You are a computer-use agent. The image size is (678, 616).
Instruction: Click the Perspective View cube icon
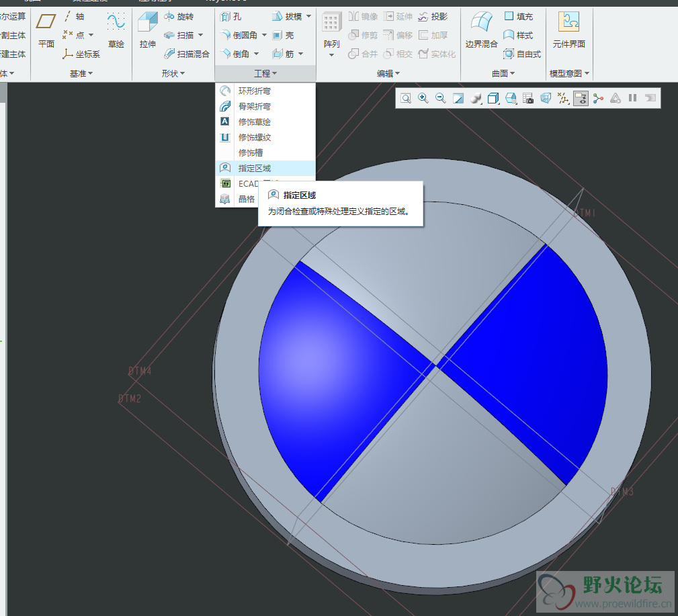point(546,99)
